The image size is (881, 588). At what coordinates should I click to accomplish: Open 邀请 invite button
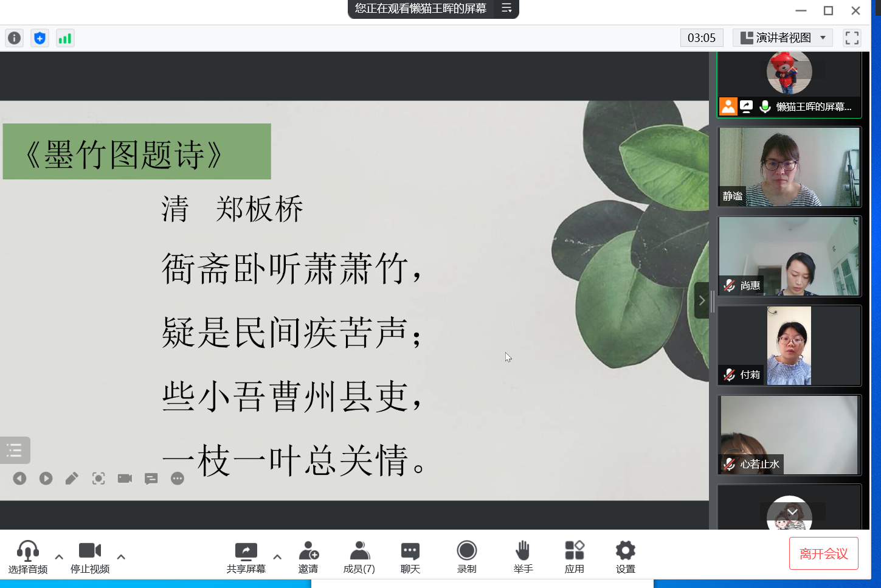tap(308, 557)
